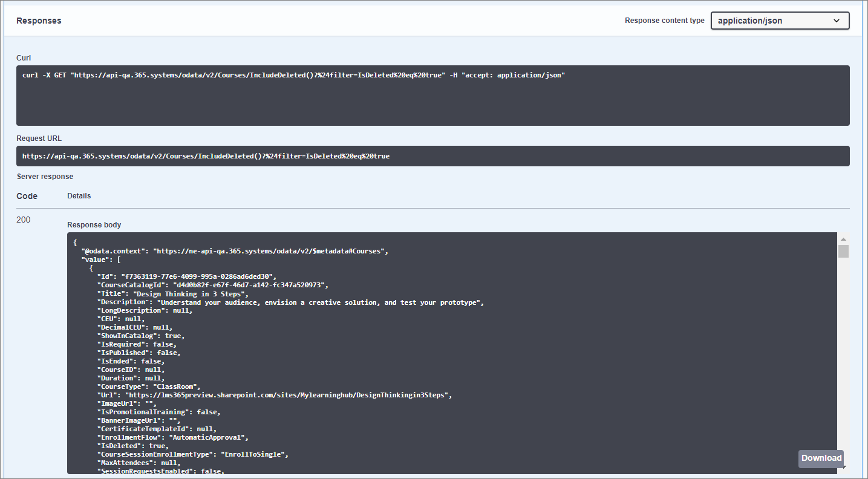Click the 200 response code
The width and height of the screenshot is (868, 479).
tap(23, 220)
